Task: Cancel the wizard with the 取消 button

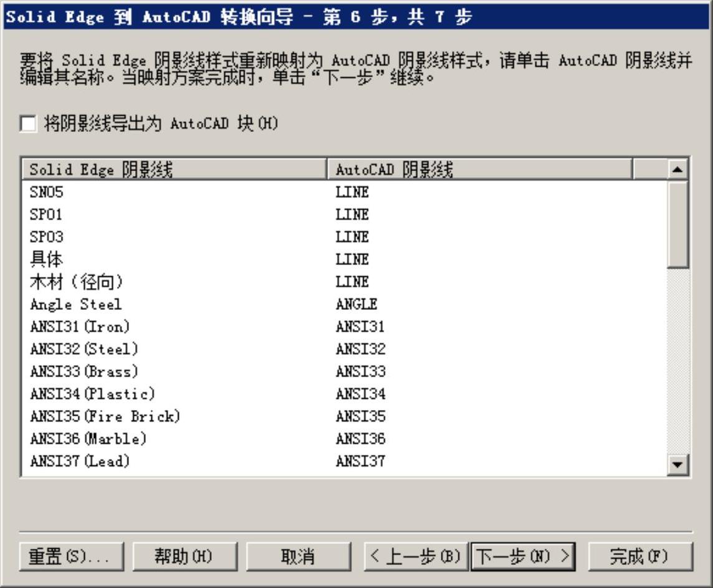Action: tap(298, 556)
